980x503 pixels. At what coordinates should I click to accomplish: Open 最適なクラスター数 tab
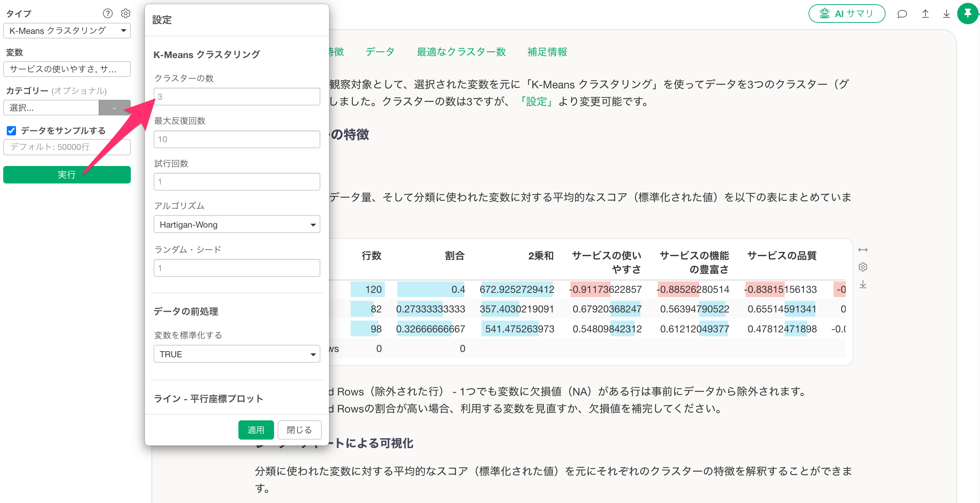(461, 52)
